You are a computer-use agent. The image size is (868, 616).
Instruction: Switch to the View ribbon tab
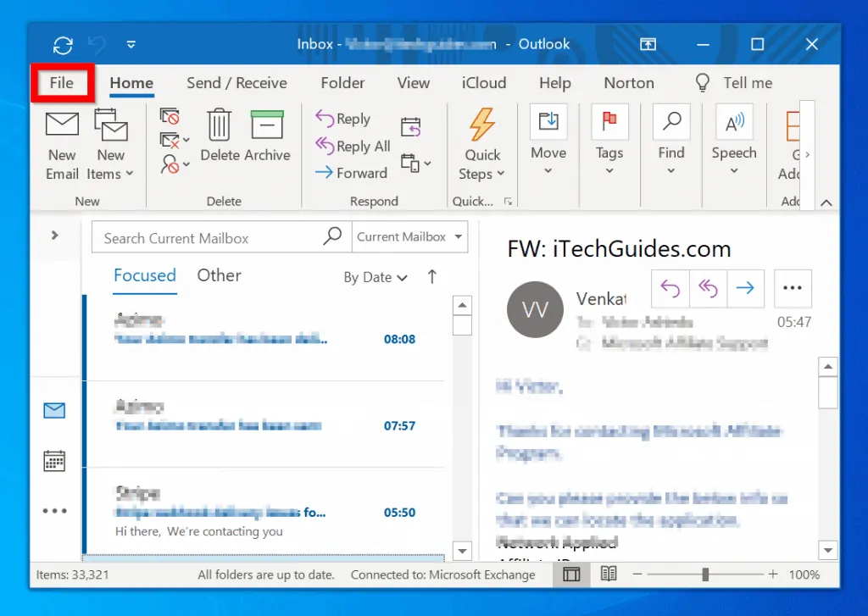413,83
